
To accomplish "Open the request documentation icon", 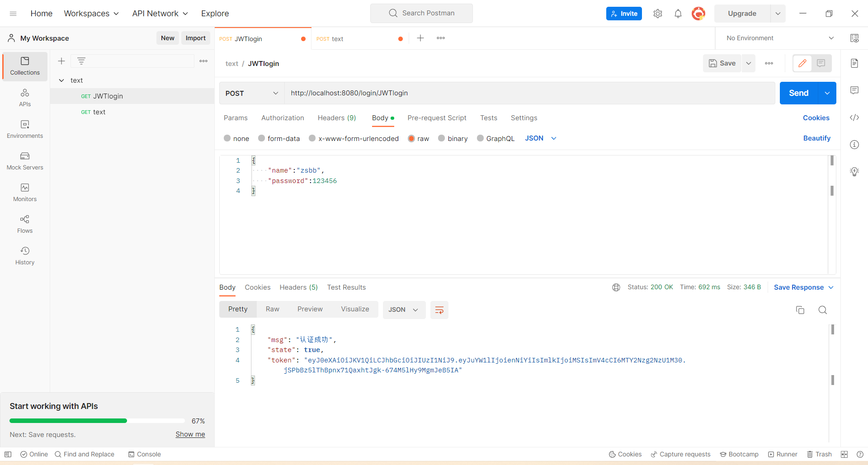I will (854, 63).
